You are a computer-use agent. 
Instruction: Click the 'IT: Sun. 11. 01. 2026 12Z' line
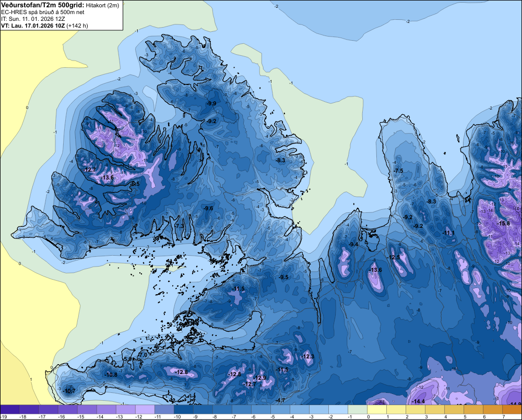click(33, 19)
